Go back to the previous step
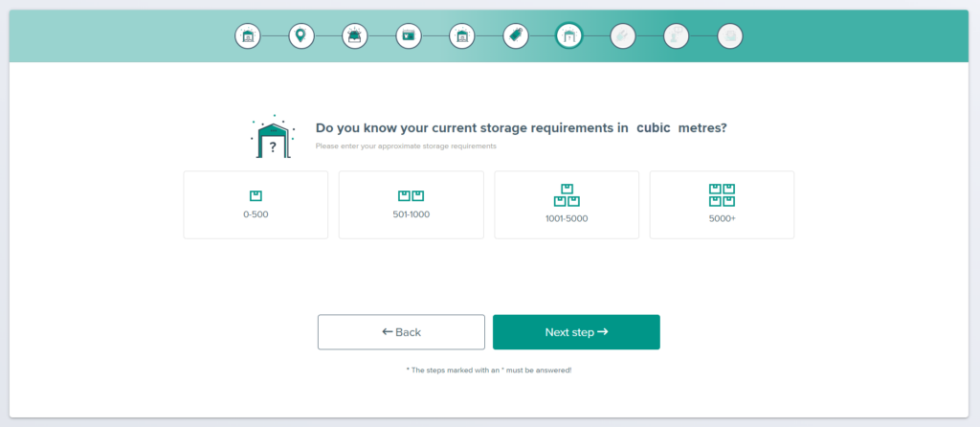Viewport: 980px width, 427px height. 401,332
